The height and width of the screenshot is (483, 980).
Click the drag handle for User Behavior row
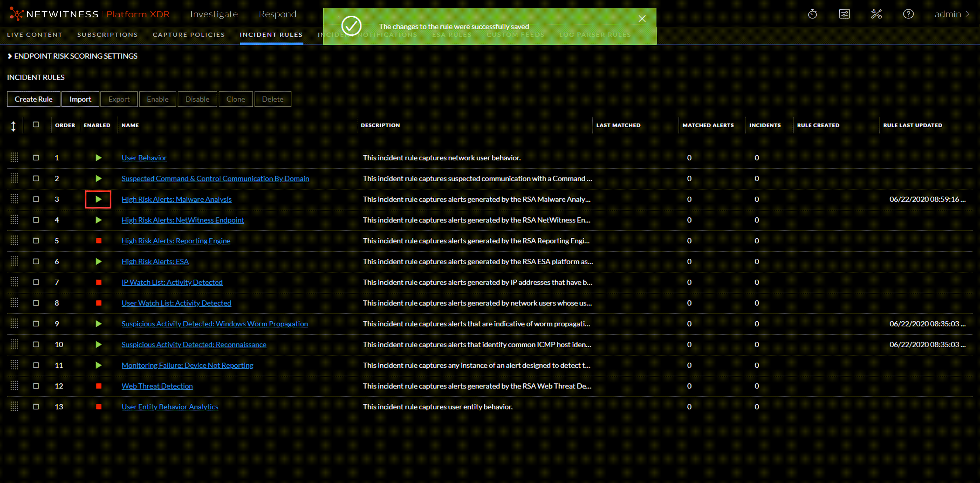tap(14, 157)
